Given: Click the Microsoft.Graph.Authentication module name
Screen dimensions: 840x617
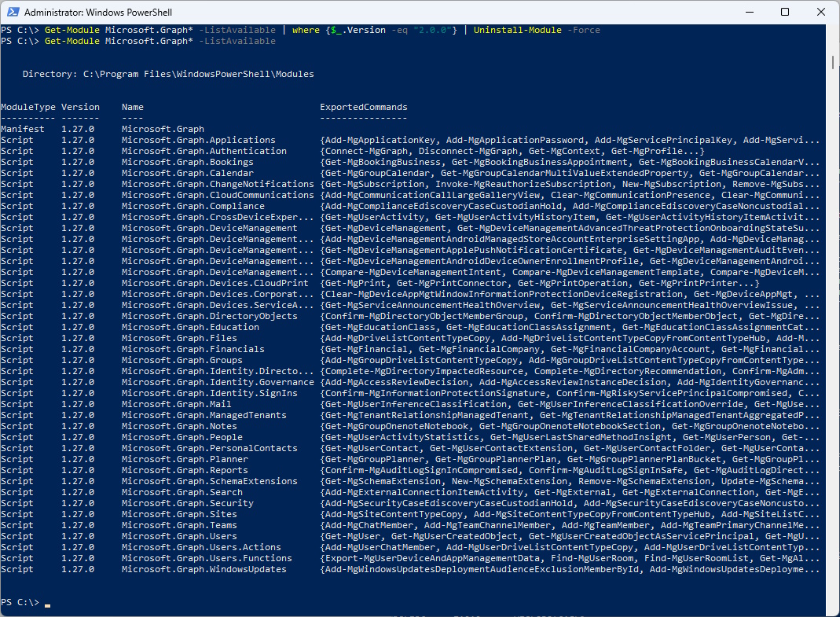Looking at the screenshot, I should [204, 151].
